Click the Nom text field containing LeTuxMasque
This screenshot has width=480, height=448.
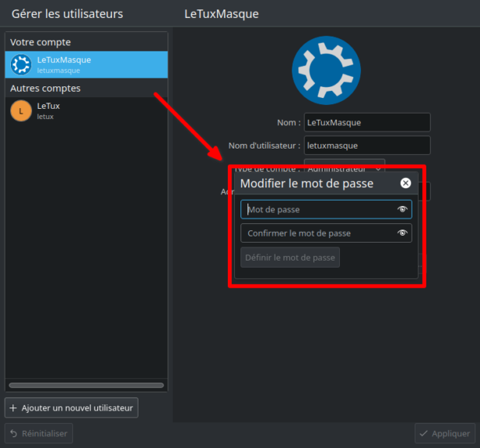[366, 122]
